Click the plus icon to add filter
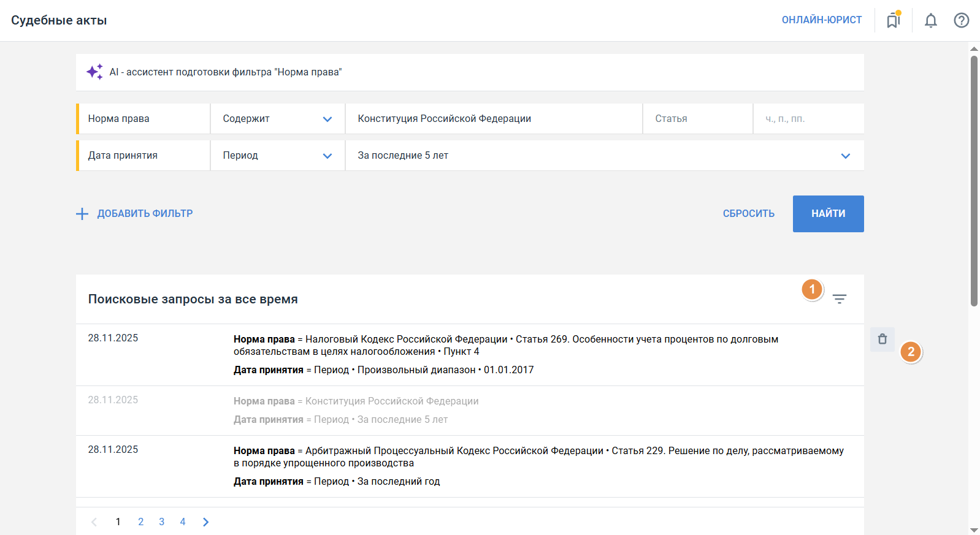Viewport: 980px width, 535px height. click(x=82, y=213)
